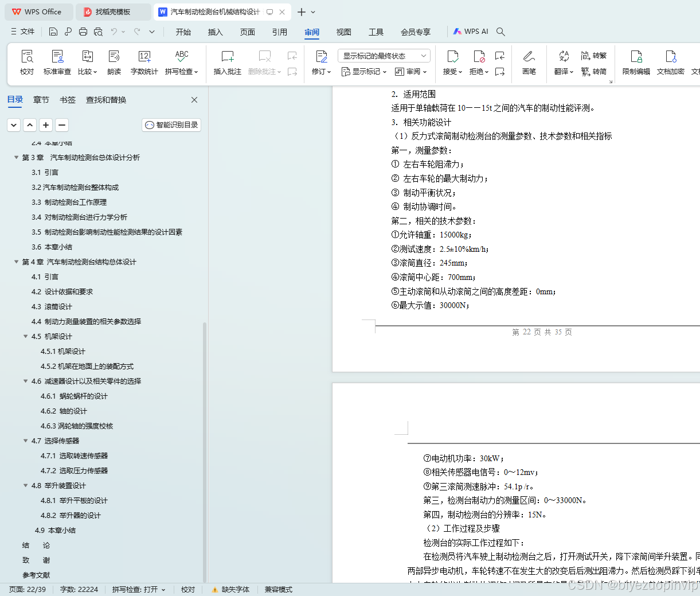Open the 标准审查 tool
Image resolution: width=700 pixels, height=596 pixels.
pyautogui.click(x=57, y=63)
